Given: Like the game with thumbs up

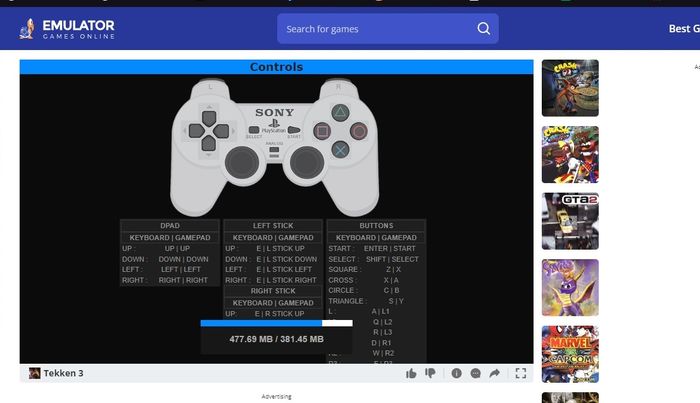Looking at the screenshot, I should click(411, 373).
